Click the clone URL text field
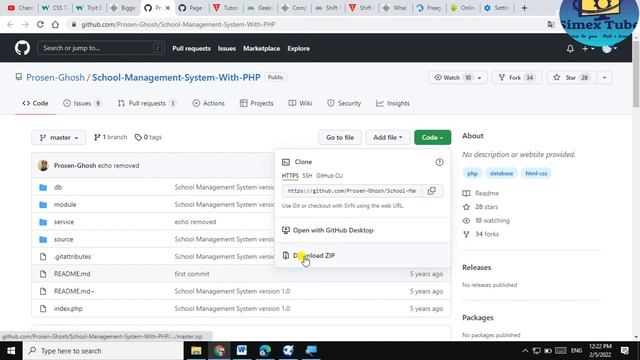 point(351,191)
